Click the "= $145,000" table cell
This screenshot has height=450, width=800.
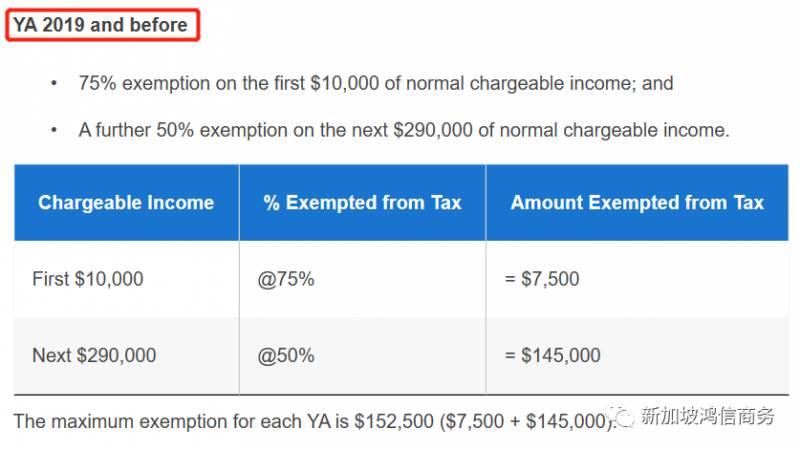click(x=552, y=355)
